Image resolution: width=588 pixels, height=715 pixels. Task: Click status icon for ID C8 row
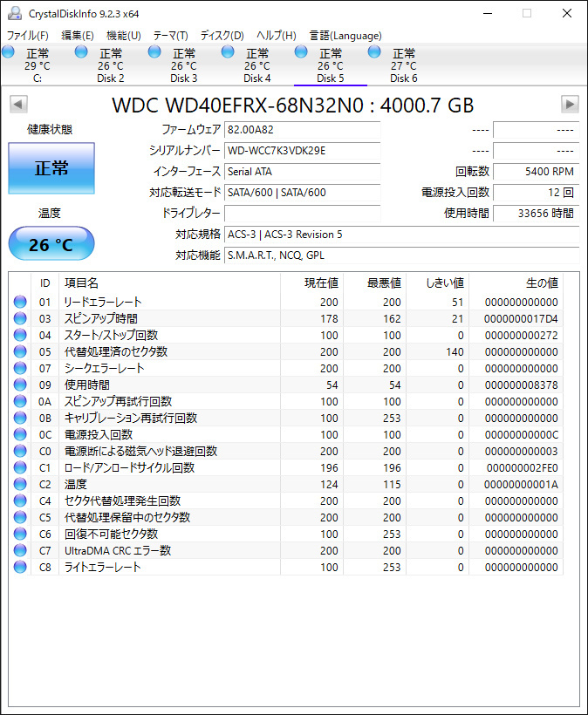tap(20, 567)
